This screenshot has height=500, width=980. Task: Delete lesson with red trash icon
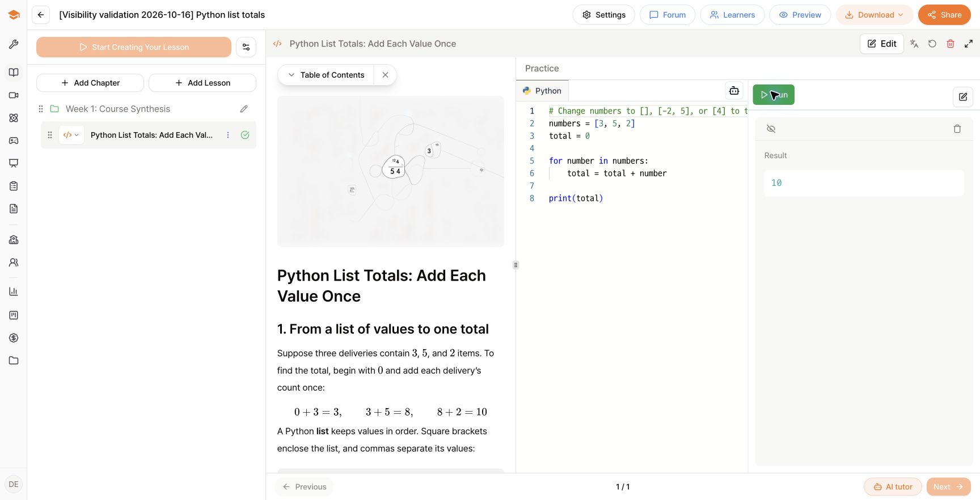[x=951, y=44]
